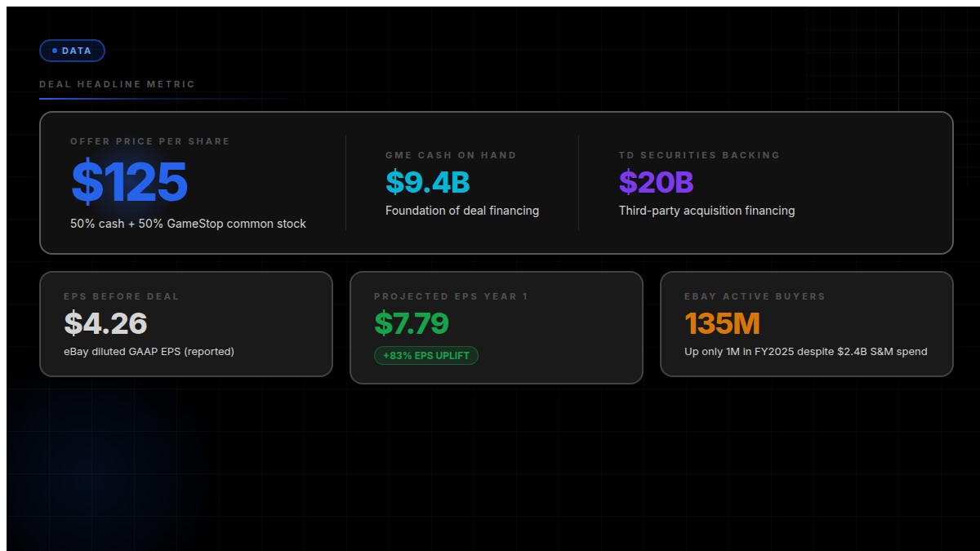The width and height of the screenshot is (980, 551).
Task: Select the $125 offer price figure
Action: [129, 181]
